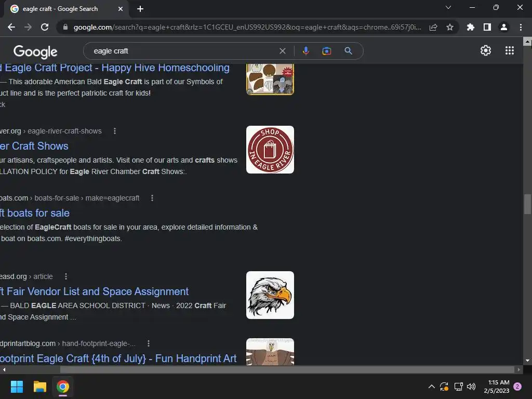Screen dimensions: 532x399
Task: Toggle the Chrome side panel
Action: coord(487,27)
